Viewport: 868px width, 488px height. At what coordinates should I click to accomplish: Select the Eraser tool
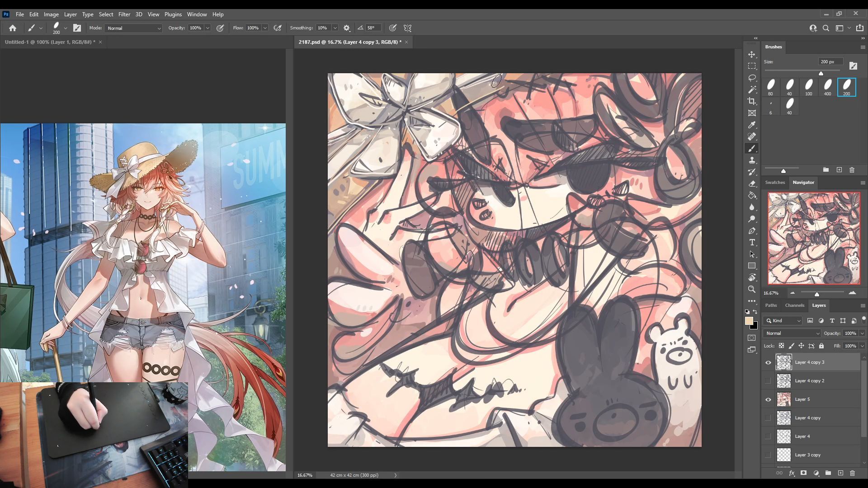[x=752, y=183]
